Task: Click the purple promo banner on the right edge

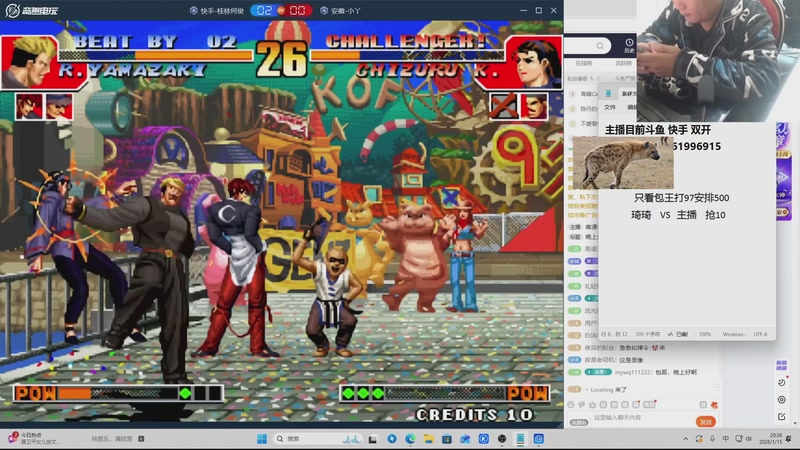Action: point(783,171)
